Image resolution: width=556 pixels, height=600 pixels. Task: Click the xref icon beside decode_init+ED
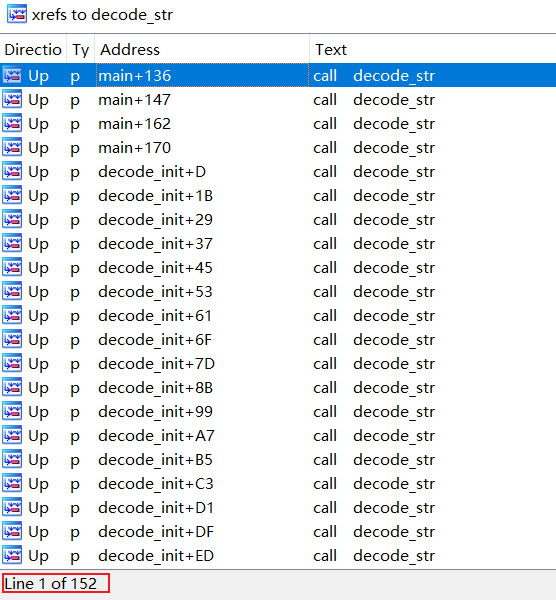(x=12, y=556)
